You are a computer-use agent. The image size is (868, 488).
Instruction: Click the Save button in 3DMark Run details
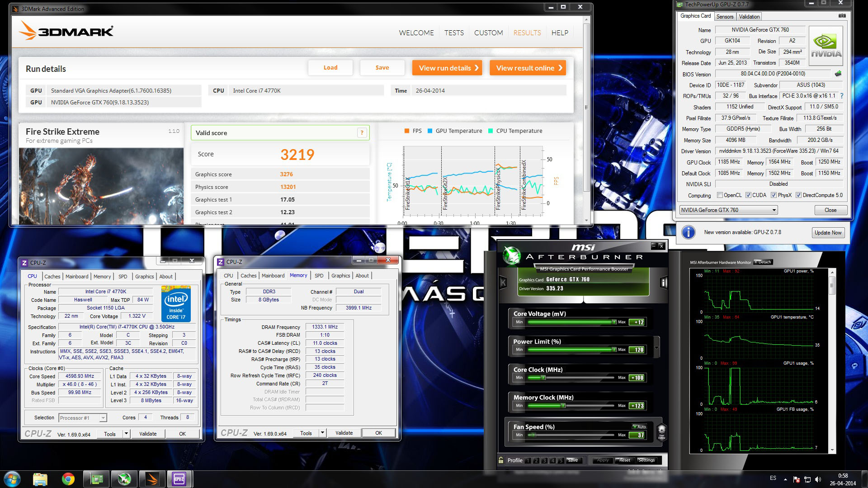coord(382,68)
